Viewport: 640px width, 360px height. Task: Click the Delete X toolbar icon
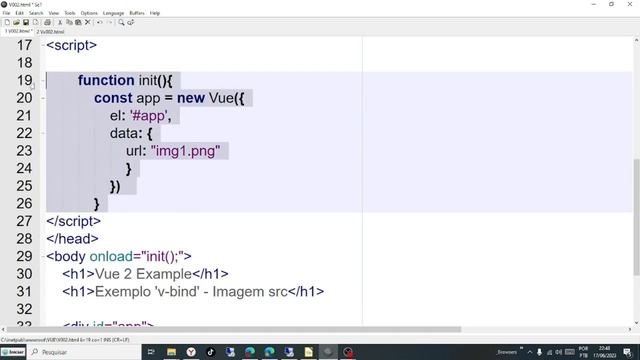click(x=87, y=22)
